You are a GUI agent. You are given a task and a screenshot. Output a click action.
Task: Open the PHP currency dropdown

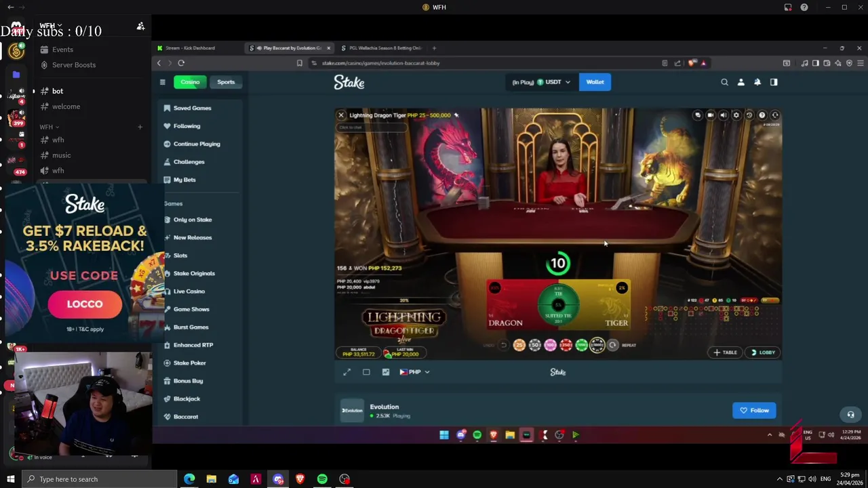pos(414,372)
